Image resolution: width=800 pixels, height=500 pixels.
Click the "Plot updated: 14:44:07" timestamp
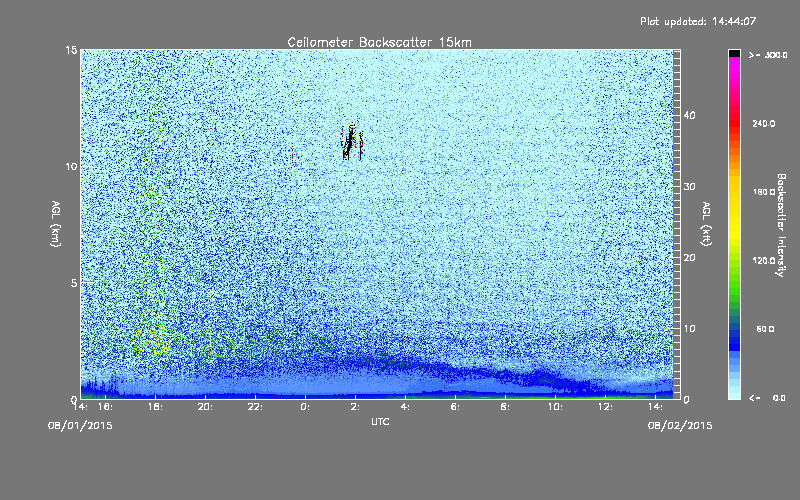tap(698, 21)
